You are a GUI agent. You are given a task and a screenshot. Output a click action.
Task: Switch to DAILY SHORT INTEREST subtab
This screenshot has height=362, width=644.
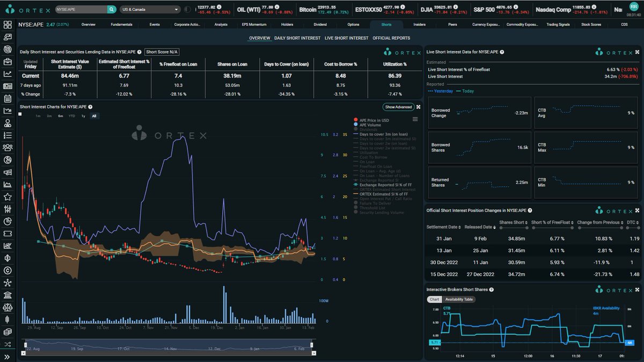(x=297, y=38)
